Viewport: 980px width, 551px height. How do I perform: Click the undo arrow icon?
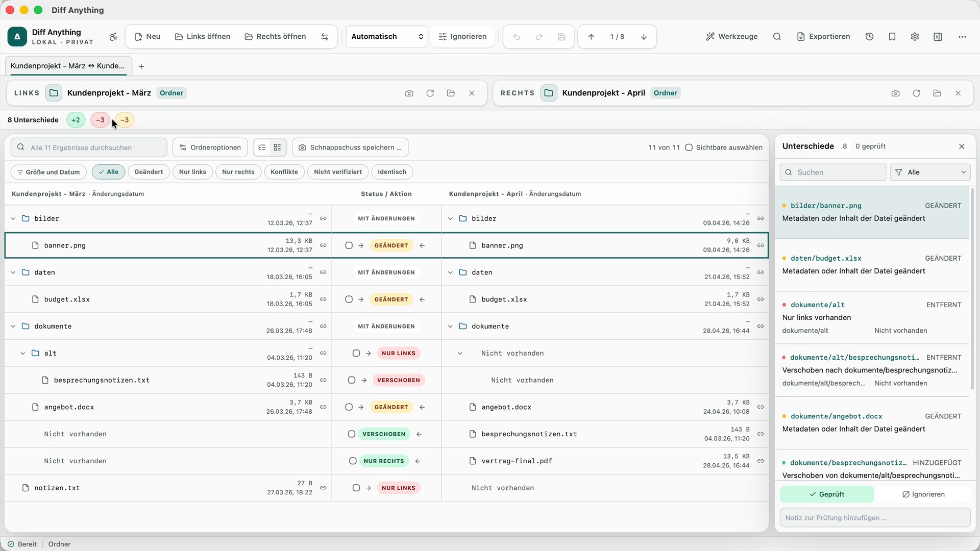tap(517, 37)
